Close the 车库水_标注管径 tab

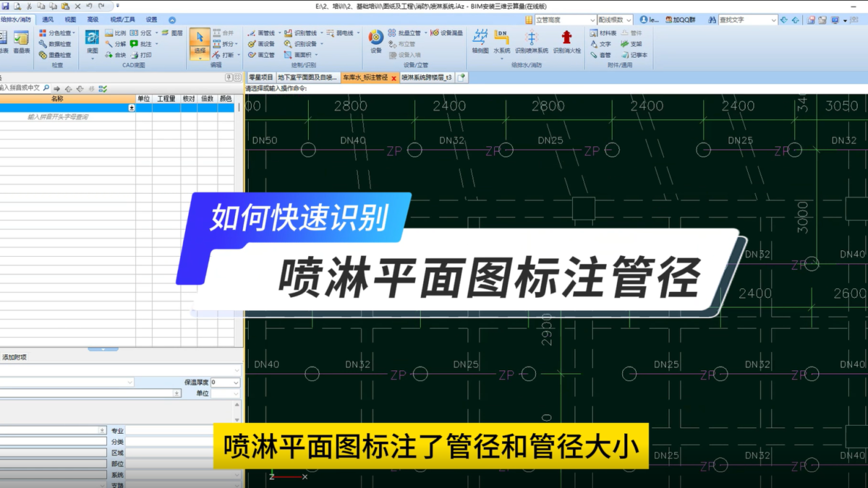coord(393,77)
